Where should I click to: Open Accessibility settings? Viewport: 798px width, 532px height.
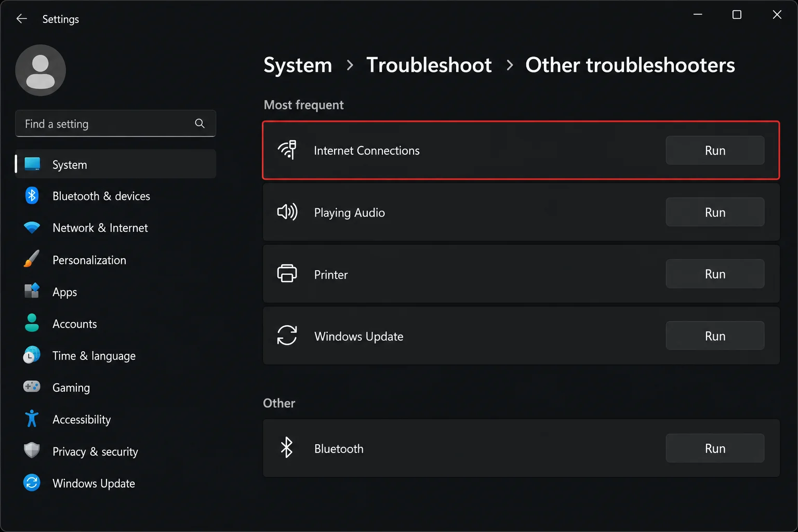(115, 419)
